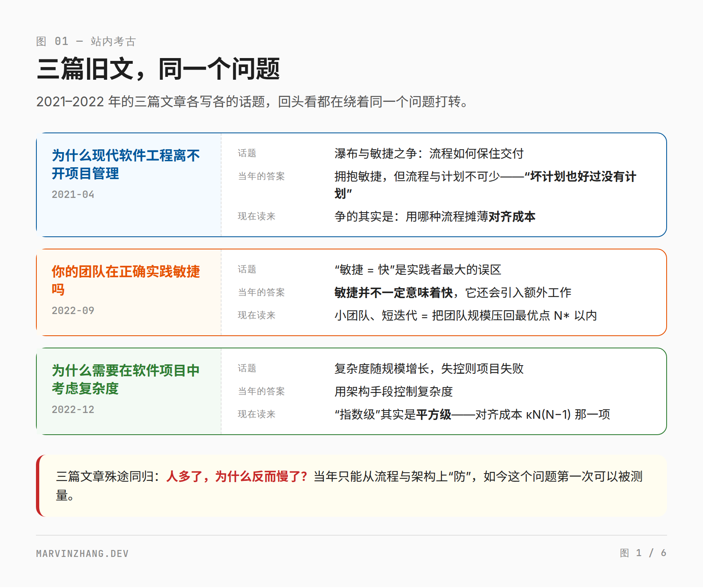
Task: Click '现在读来' label in the 2021-04 card
Action: [257, 216]
